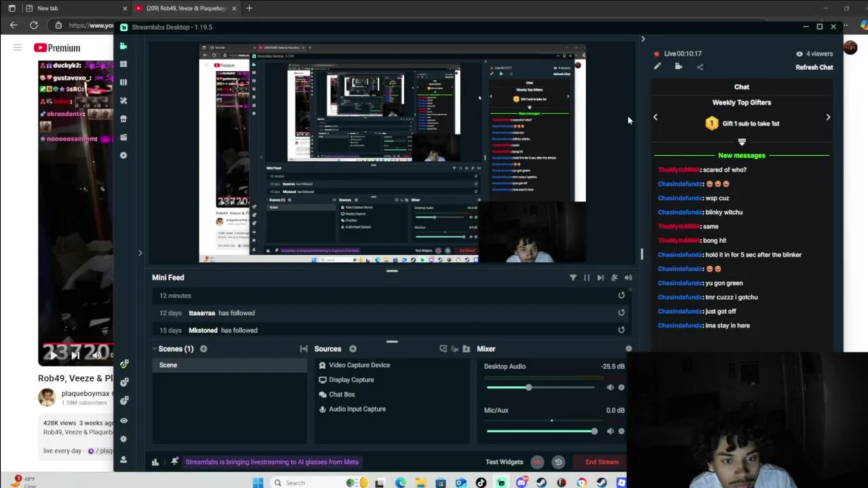Open YouTube hamburger guide menu
Viewport: 868px width, 488px height.
pyautogui.click(x=17, y=47)
